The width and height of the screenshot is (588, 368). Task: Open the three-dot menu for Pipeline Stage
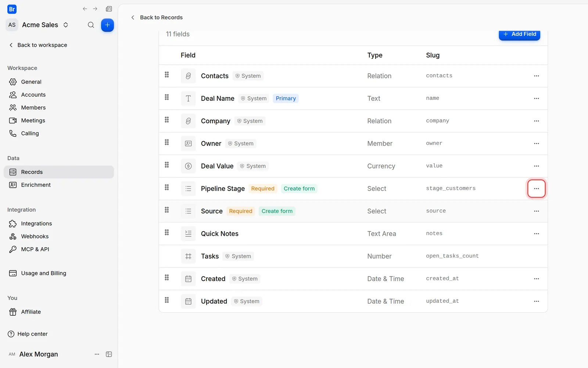[x=536, y=188]
